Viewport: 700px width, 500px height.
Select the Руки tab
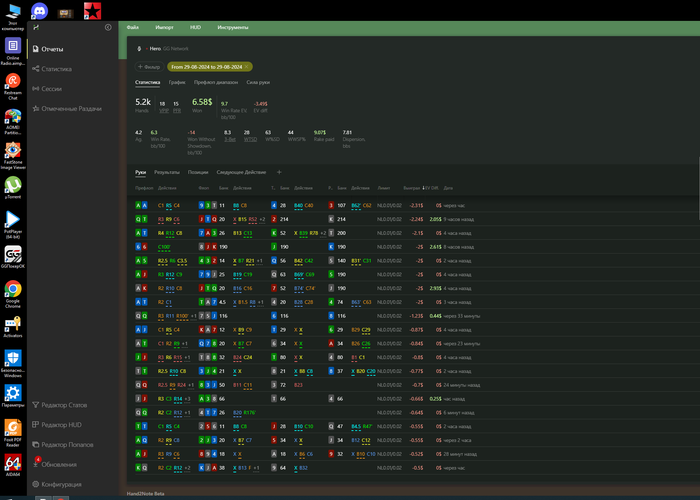(141, 172)
